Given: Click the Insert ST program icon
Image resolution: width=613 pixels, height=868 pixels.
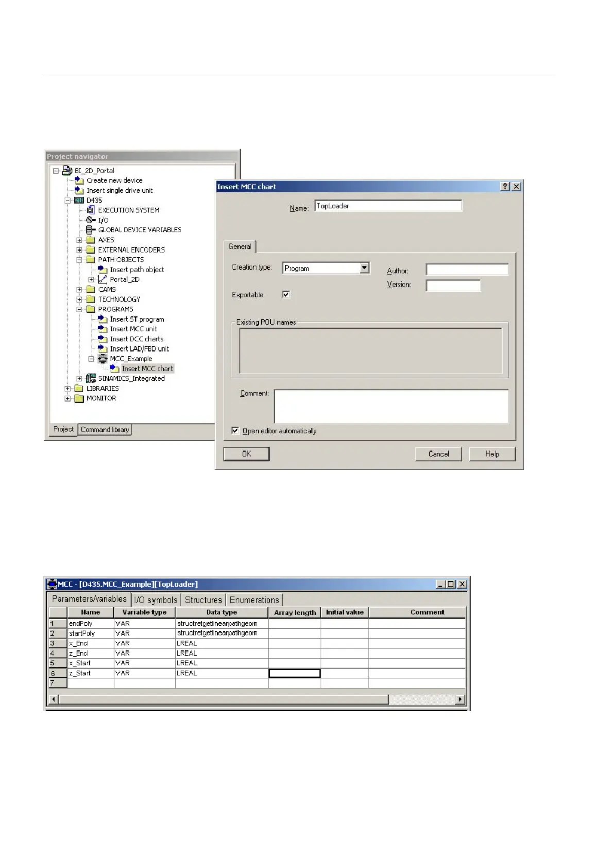Looking at the screenshot, I should 103,319.
